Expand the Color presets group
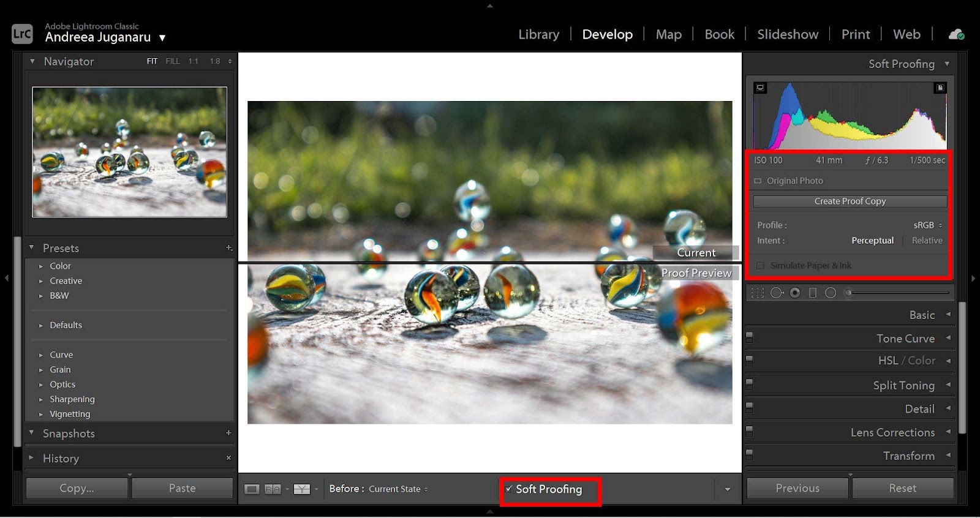The height and width of the screenshot is (518, 980). [x=40, y=266]
